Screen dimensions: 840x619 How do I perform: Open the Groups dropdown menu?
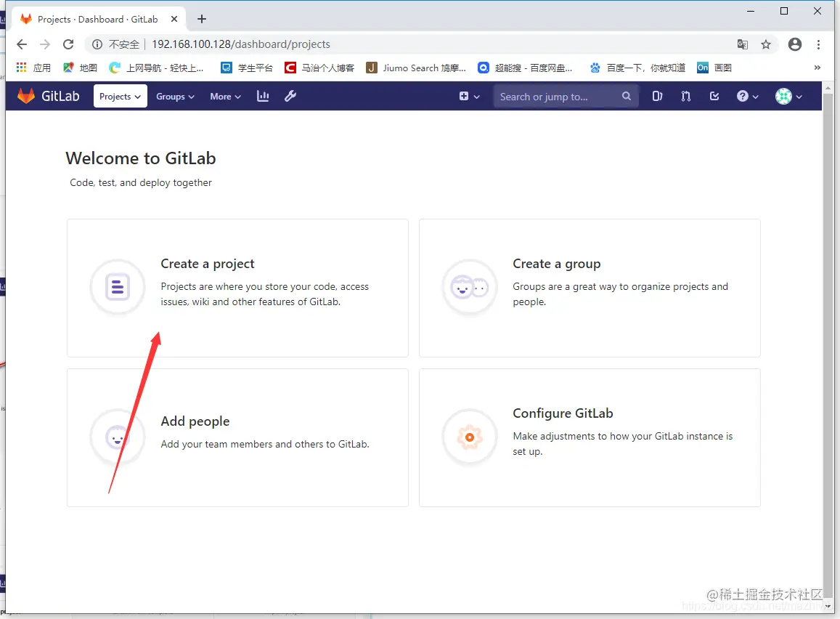point(175,97)
